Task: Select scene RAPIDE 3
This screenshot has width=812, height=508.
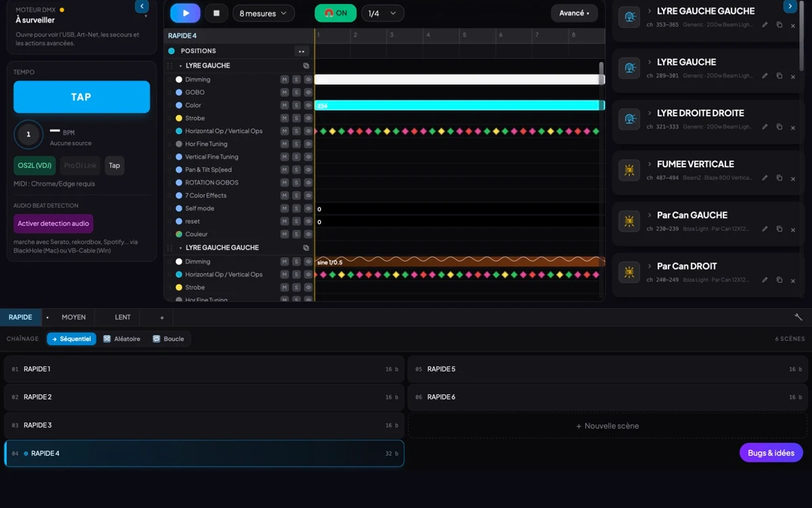Action: [204, 425]
